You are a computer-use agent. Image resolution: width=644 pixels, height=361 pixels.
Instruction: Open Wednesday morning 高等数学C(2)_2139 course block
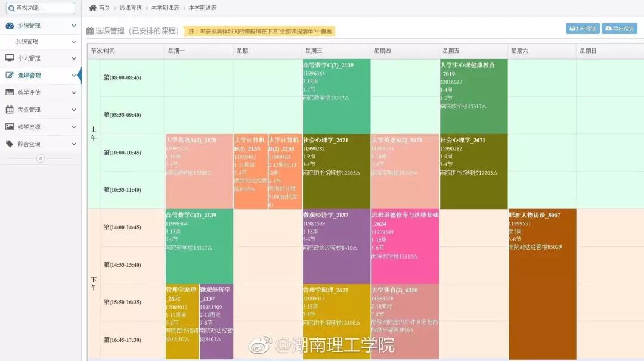336,97
